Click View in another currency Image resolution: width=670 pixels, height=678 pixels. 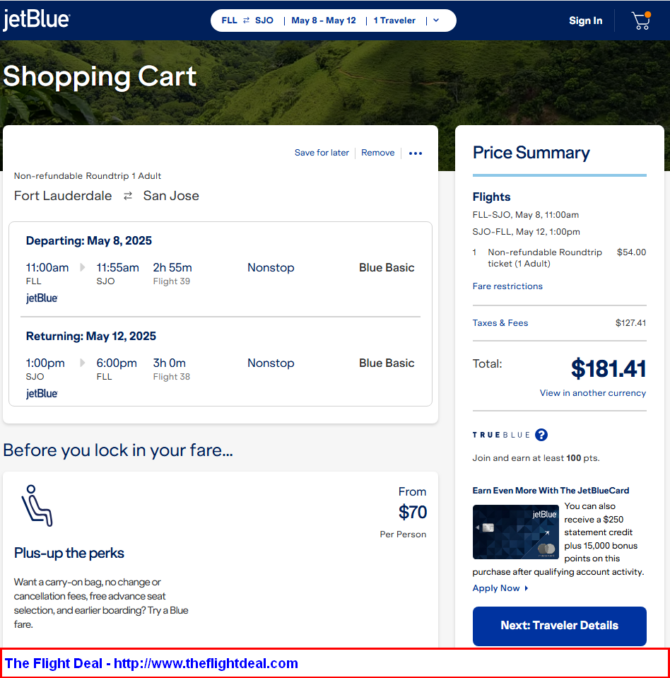point(592,393)
